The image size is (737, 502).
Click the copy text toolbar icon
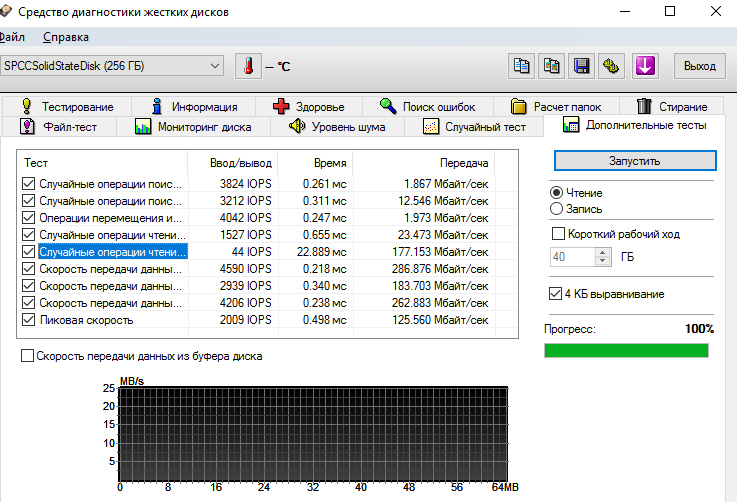click(x=521, y=66)
